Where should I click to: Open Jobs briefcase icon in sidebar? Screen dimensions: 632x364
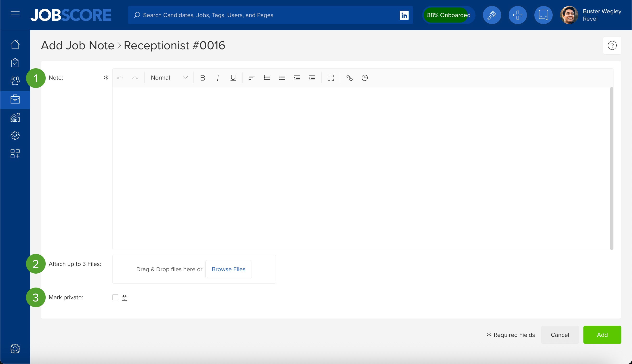click(15, 99)
